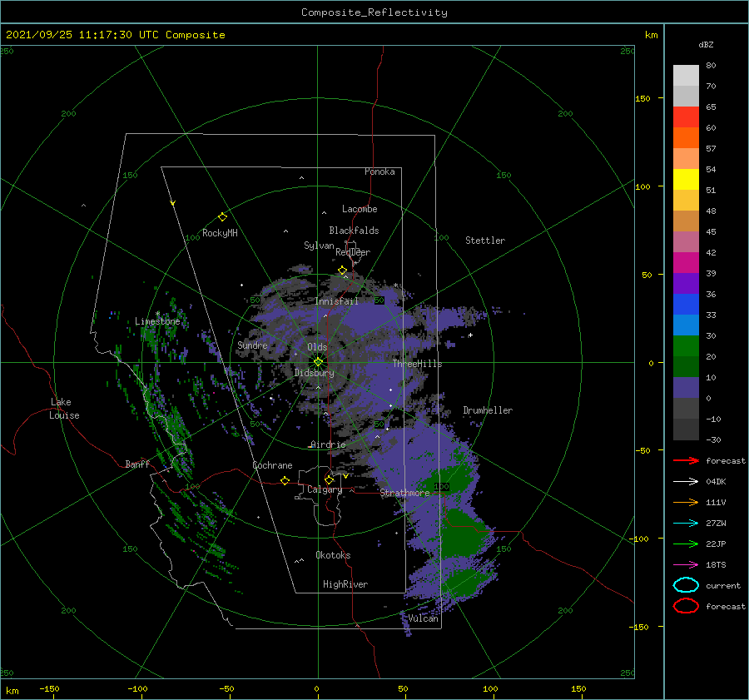Click the 18TS legend text
Viewport: 749px width, 700px height.
pos(716,565)
